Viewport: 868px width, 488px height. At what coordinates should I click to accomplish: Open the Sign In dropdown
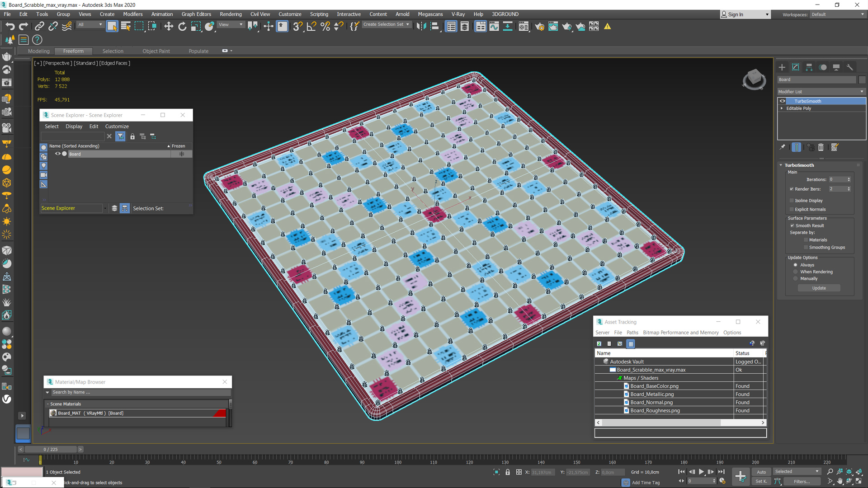point(745,14)
